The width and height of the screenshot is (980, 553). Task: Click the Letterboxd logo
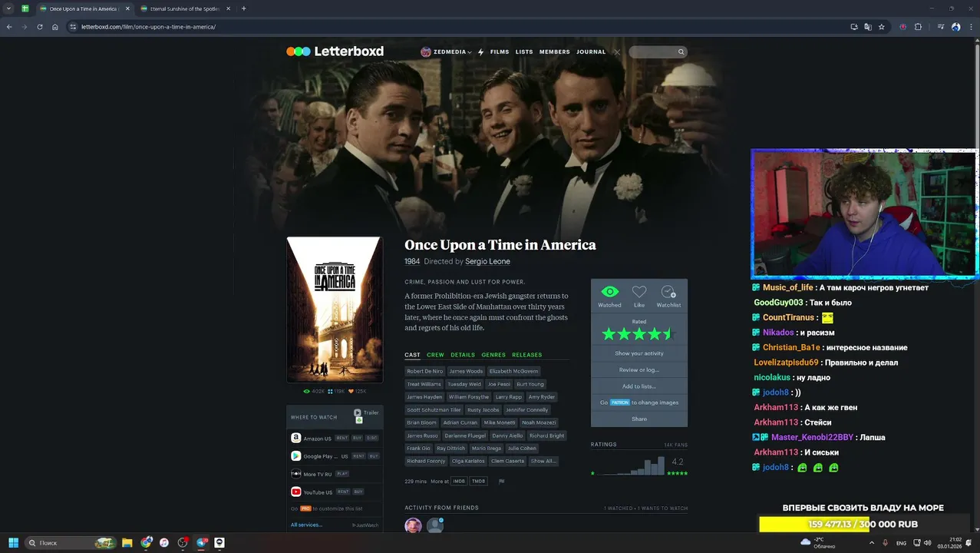point(335,51)
